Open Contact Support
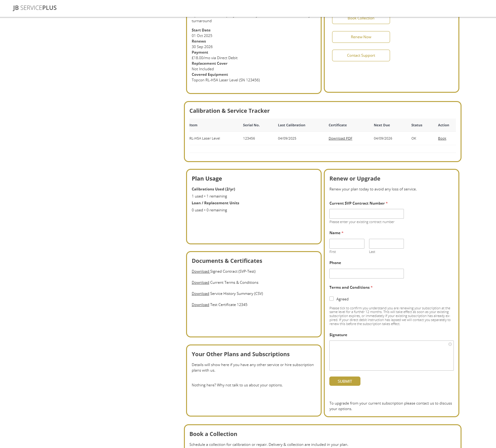 (x=360, y=55)
